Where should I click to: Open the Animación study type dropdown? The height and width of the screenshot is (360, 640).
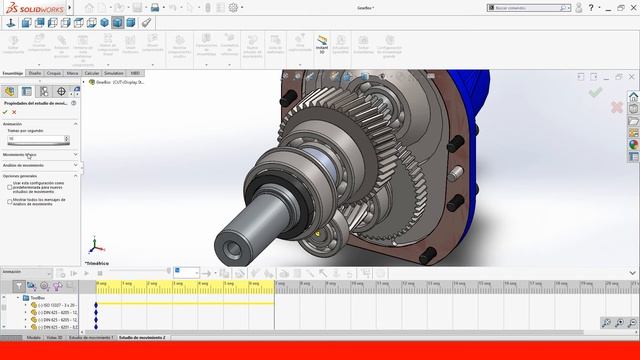tap(27, 272)
